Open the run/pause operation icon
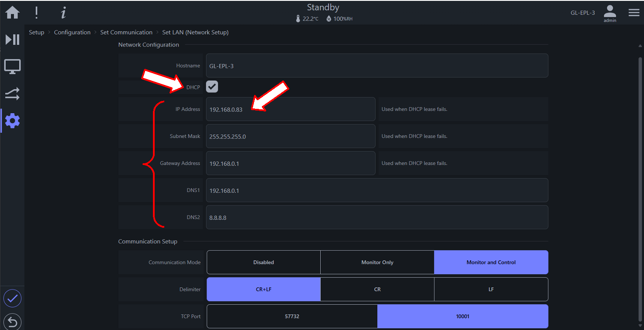Screen dimensions: 644x330 [12, 40]
